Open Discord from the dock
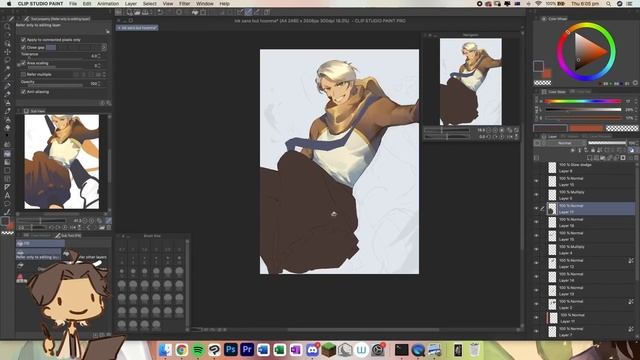The image size is (640, 360). 312,350
